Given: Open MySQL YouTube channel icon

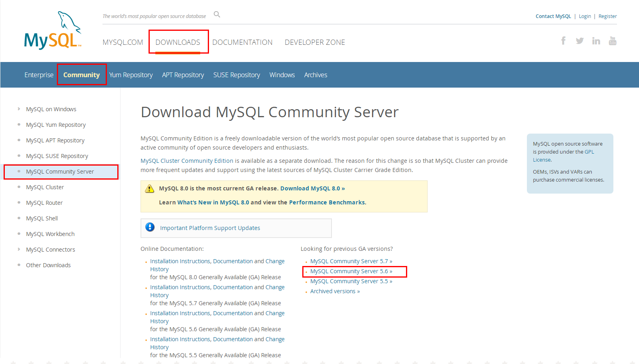Looking at the screenshot, I should pyautogui.click(x=613, y=41).
